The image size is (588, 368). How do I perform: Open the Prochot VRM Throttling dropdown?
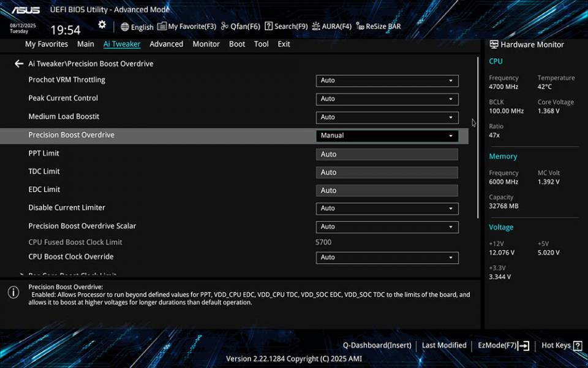(x=387, y=80)
